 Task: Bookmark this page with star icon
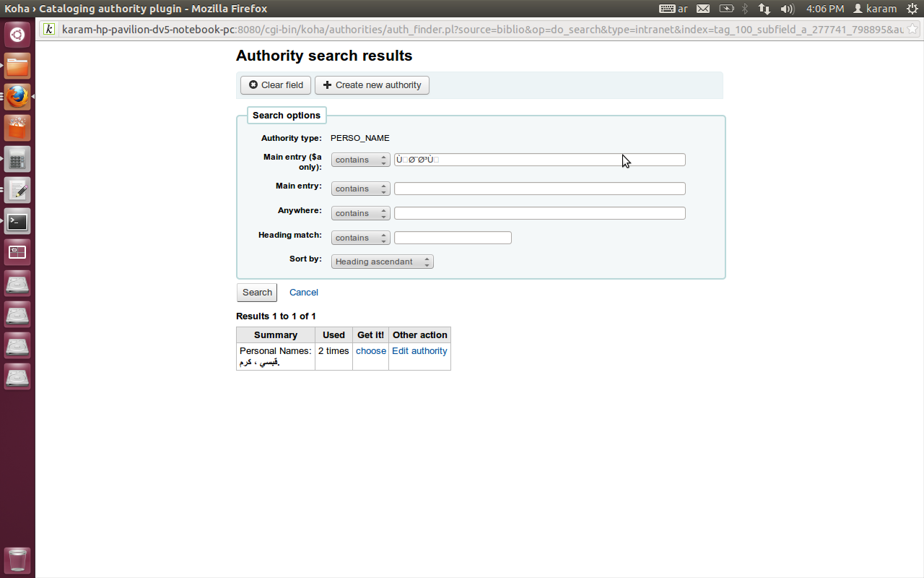pyautogui.click(x=913, y=30)
